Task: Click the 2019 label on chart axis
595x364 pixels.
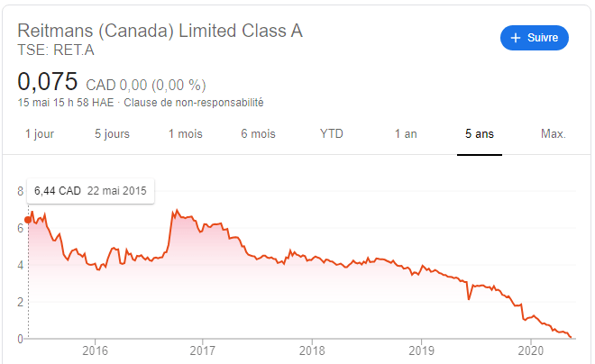Action: pos(422,350)
